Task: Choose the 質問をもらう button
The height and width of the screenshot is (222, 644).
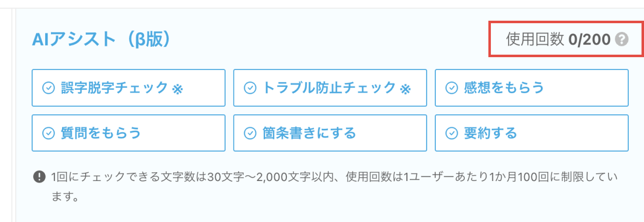Action: coord(129,133)
